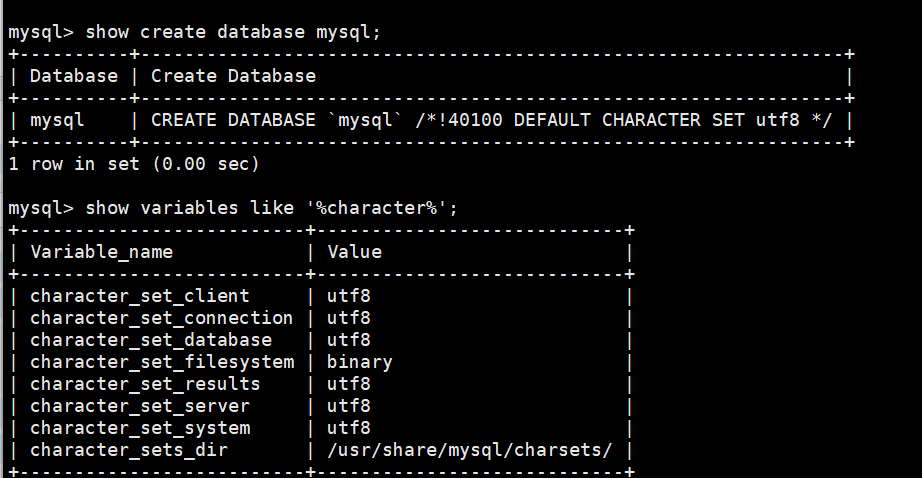922x478 pixels.
Task: Click the character_set_system variable name
Action: coord(140,428)
